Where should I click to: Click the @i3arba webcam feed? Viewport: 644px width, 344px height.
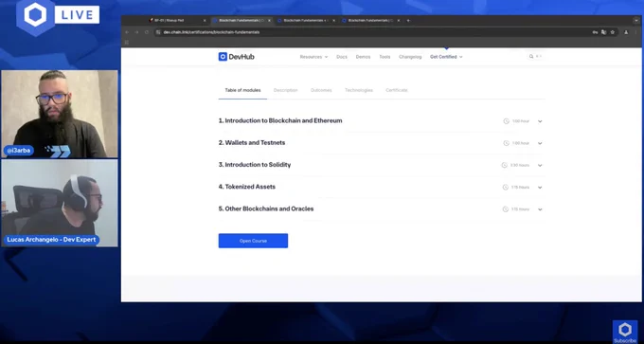tap(60, 114)
